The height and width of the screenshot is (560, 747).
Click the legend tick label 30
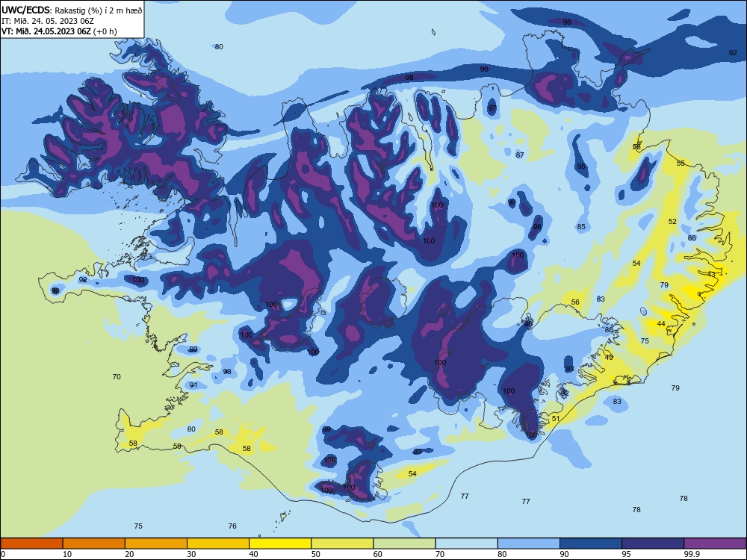191,554
